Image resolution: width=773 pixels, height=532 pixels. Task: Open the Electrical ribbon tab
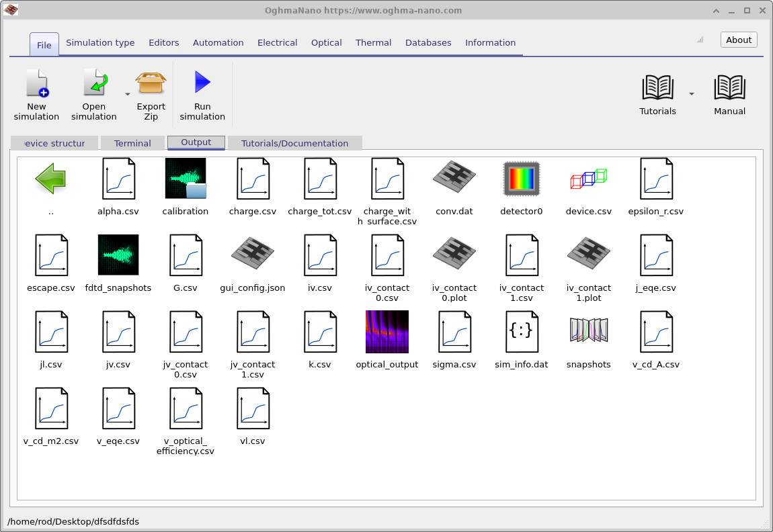pos(277,43)
